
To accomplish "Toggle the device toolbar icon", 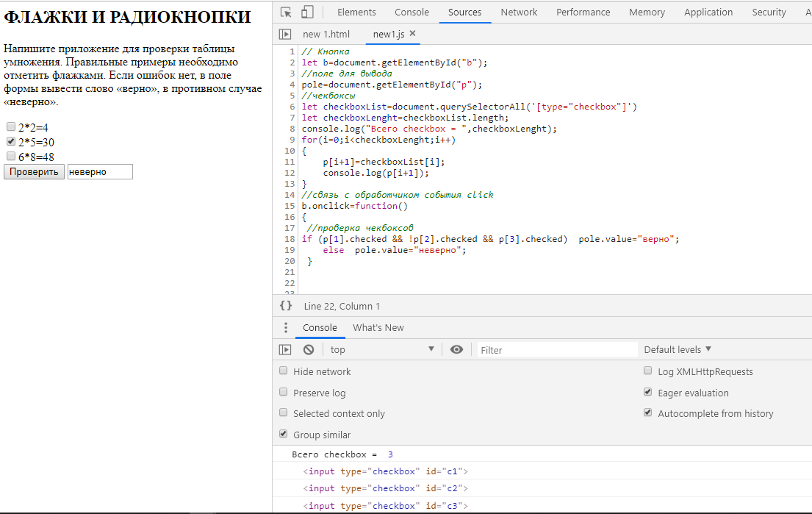I will coord(307,12).
